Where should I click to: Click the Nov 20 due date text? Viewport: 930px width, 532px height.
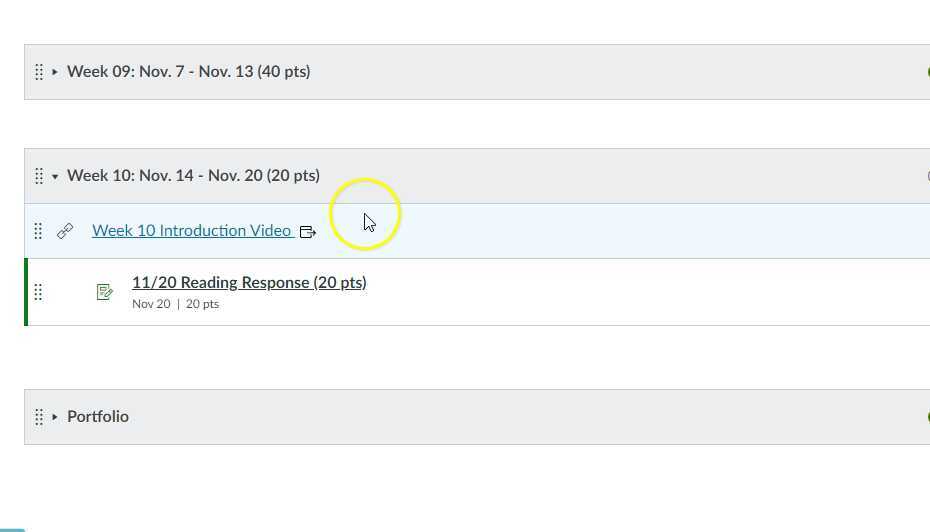point(151,304)
